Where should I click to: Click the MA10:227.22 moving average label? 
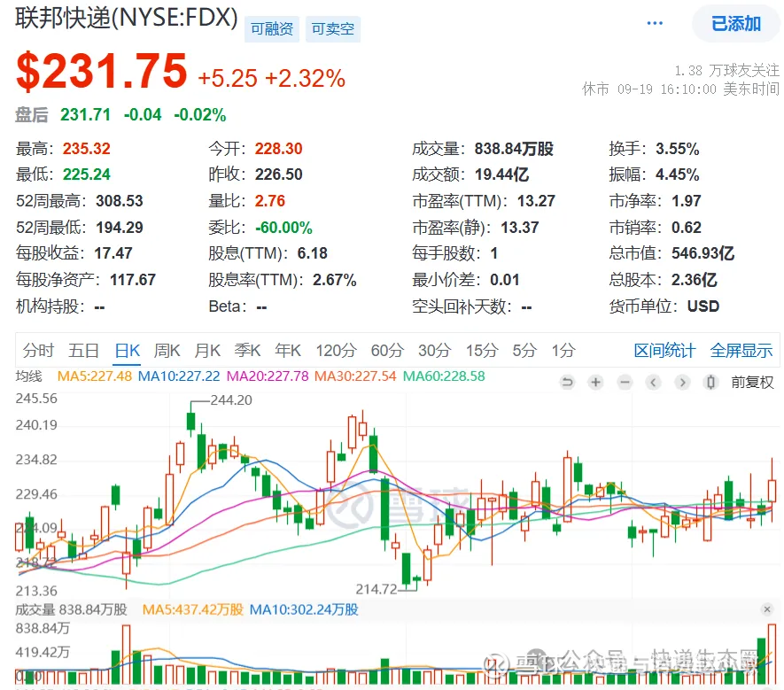tap(179, 376)
